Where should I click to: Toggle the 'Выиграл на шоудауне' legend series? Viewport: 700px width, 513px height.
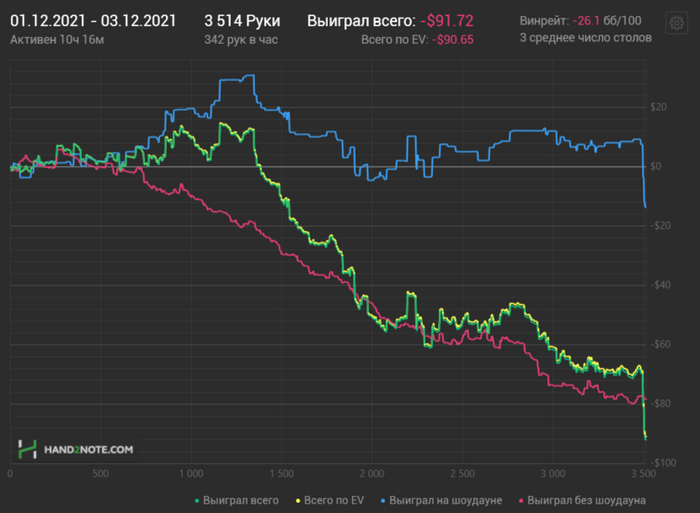coord(441,500)
